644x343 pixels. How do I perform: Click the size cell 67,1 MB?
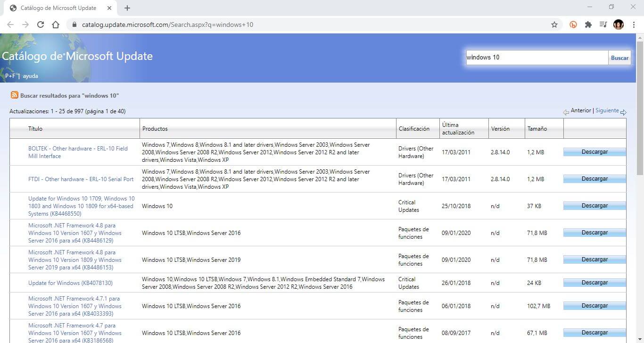pos(537,333)
